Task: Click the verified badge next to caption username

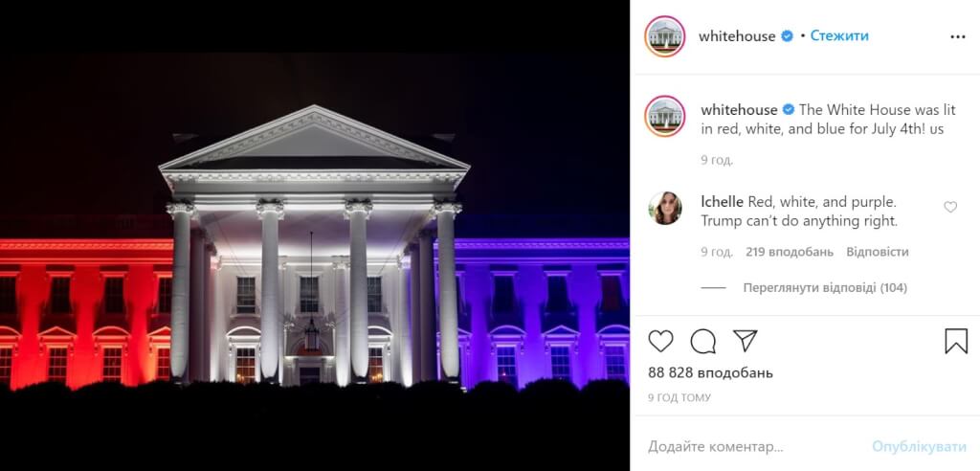Action: [x=789, y=110]
